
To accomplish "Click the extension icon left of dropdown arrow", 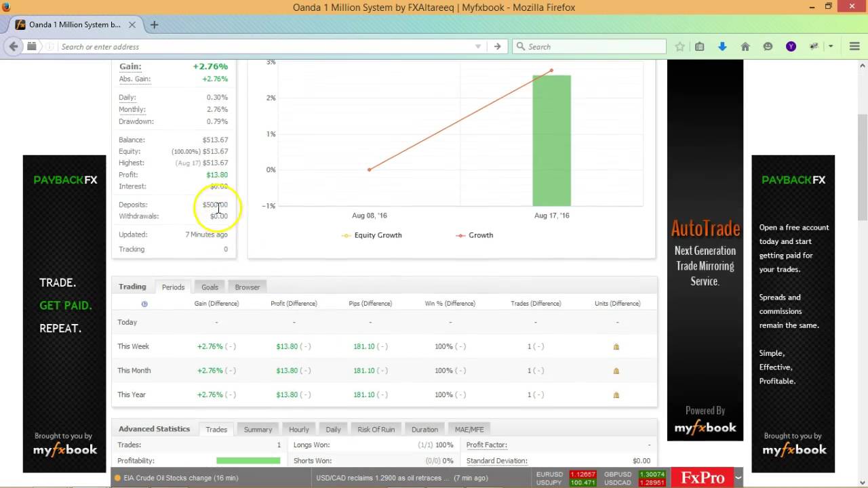I will pyautogui.click(x=814, y=47).
